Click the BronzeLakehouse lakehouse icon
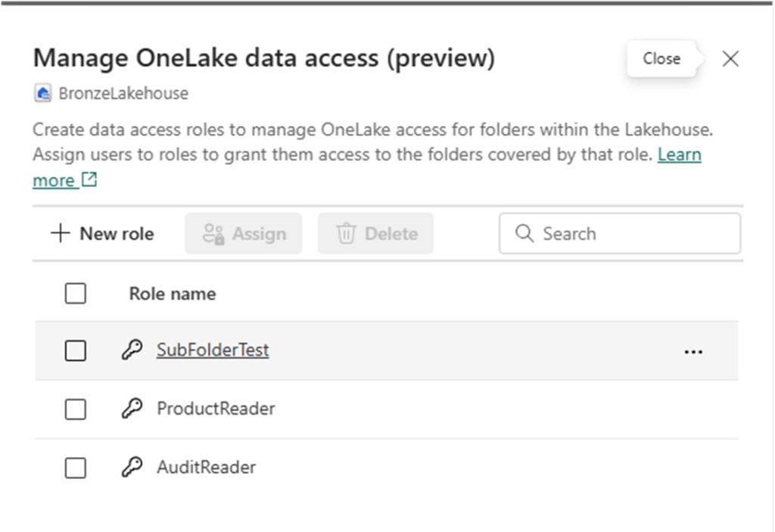Screen dimensions: 775x532 (43, 93)
